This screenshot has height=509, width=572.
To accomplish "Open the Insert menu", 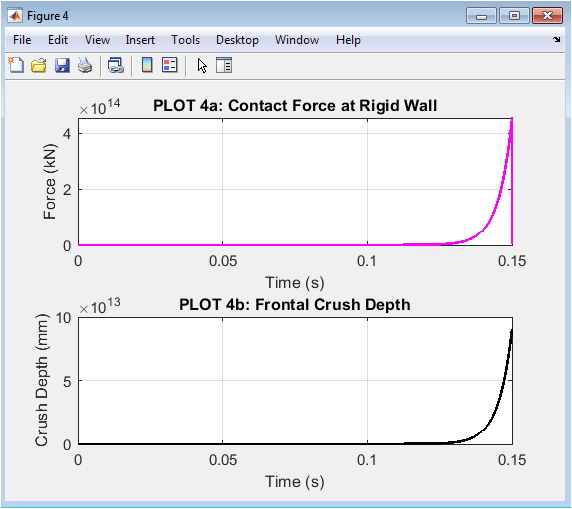I will (140, 40).
